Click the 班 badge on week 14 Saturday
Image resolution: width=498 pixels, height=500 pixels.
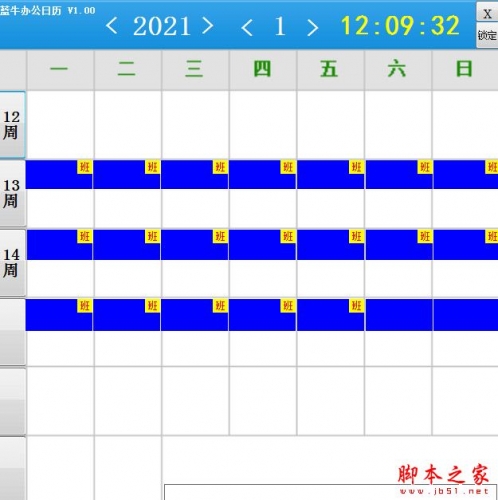(425, 236)
